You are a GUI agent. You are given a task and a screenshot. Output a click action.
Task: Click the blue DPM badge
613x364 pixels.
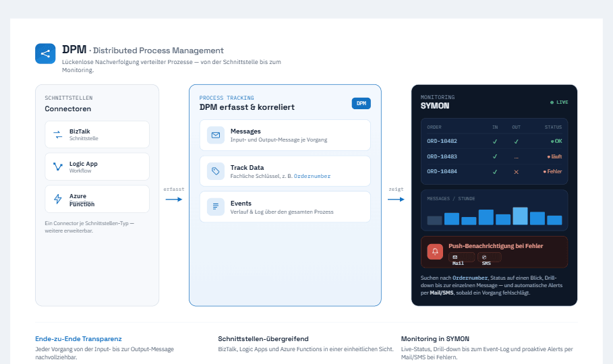click(361, 103)
